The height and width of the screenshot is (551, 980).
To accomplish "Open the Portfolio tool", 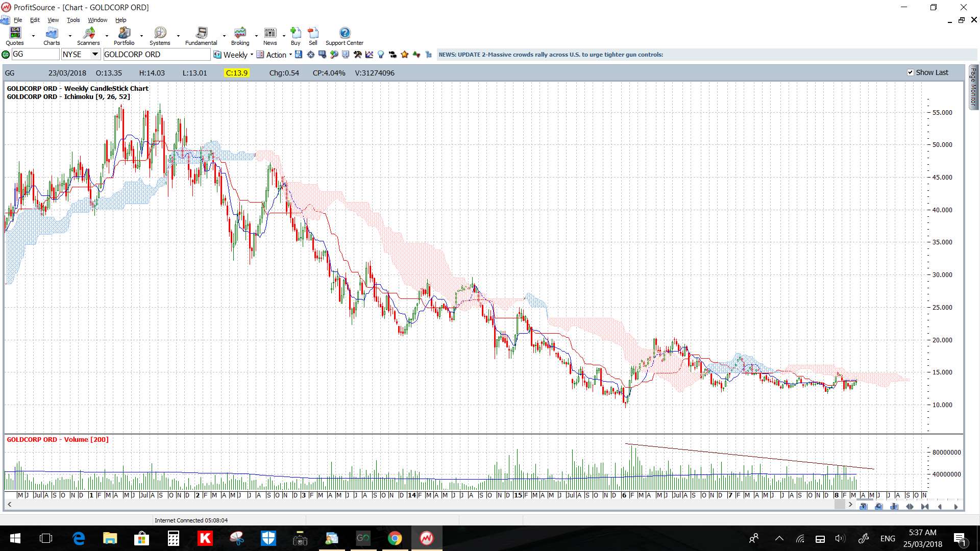I will (124, 36).
